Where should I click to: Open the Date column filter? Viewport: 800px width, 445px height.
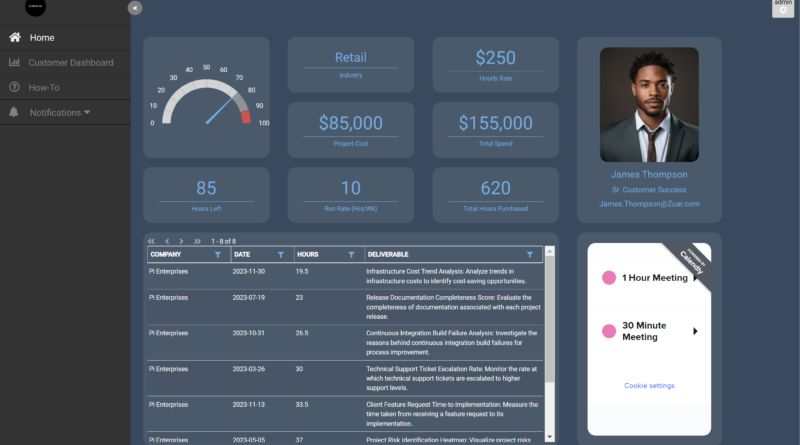(282, 255)
